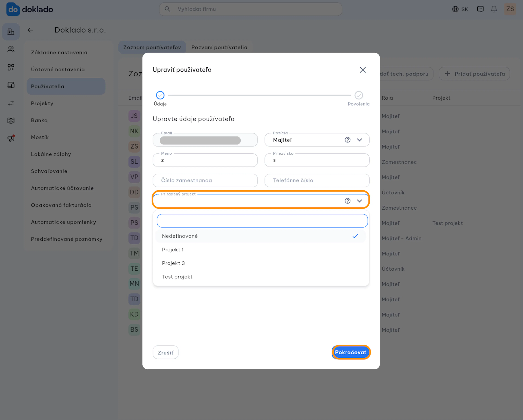Open the ZS user avatar in header
Image resolution: width=523 pixels, height=420 pixels.
510,9
